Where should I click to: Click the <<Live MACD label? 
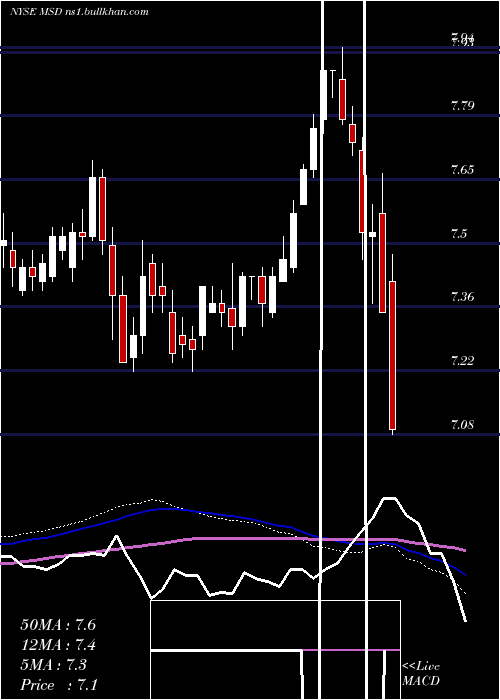pos(421,673)
